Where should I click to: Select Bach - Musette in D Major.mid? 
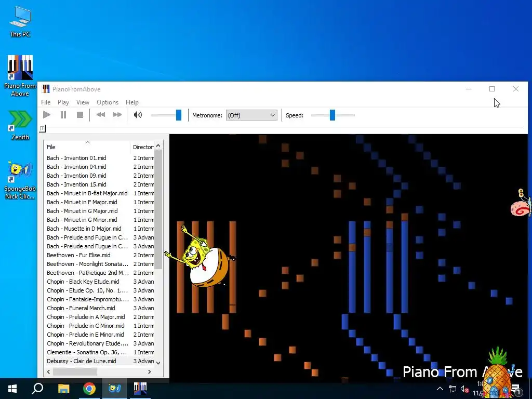pos(84,229)
